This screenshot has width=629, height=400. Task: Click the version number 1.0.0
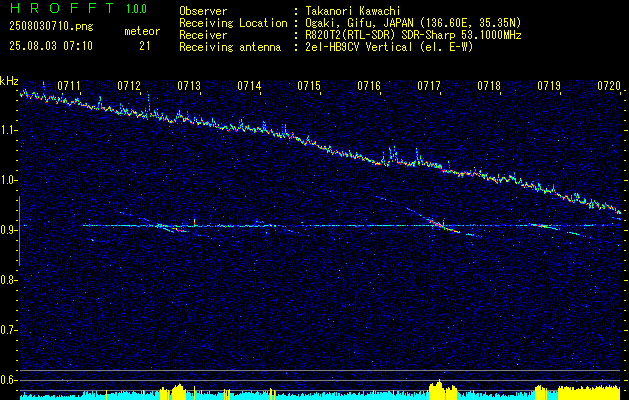pyautogui.click(x=136, y=8)
